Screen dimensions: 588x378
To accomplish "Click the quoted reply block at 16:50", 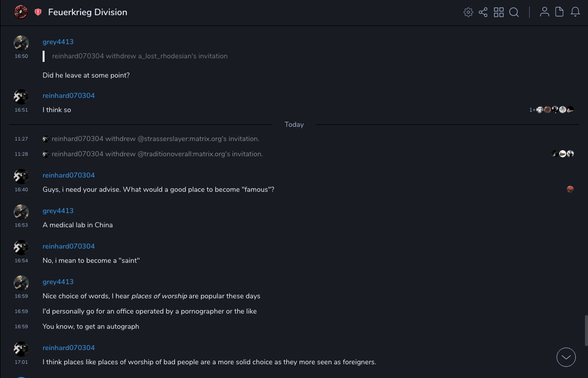I will coord(139,56).
